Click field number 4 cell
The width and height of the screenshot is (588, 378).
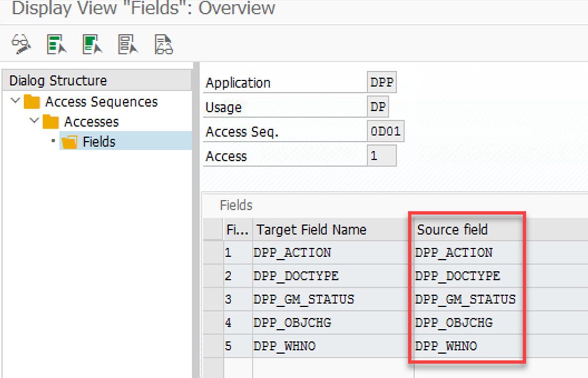point(238,323)
